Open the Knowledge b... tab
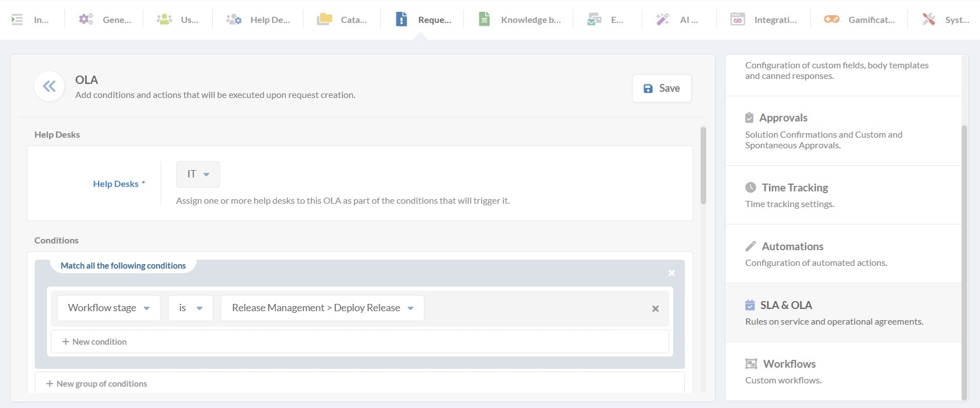The height and width of the screenshot is (408, 980). pos(519,20)
